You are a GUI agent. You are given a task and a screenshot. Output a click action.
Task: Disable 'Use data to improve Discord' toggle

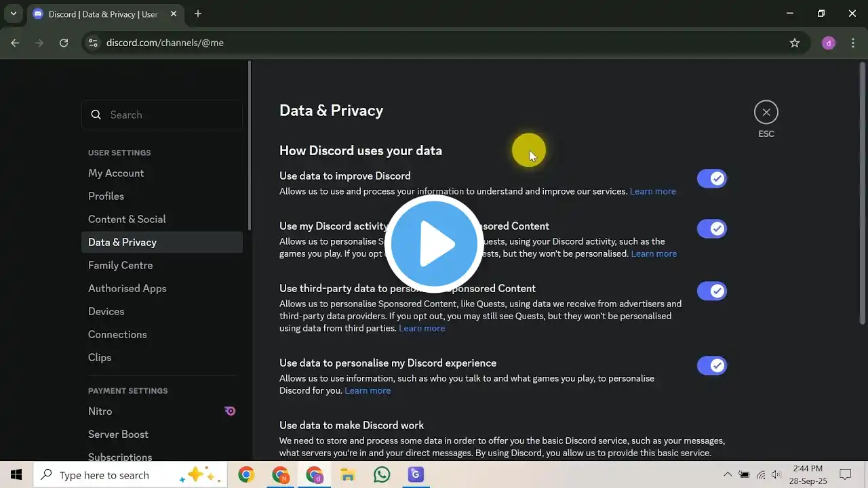tap(711, 179)
